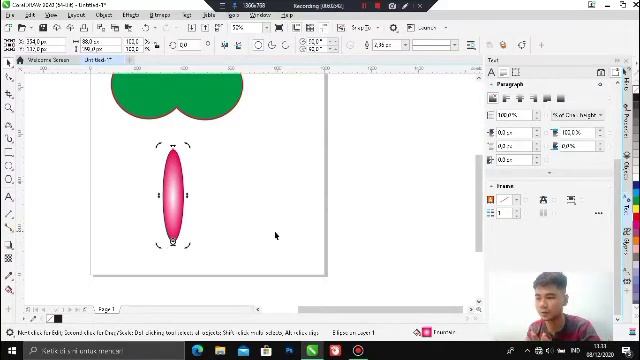Toggle Show Rulers in toolbar
640x360 pixels.
(x=296, y=28)
